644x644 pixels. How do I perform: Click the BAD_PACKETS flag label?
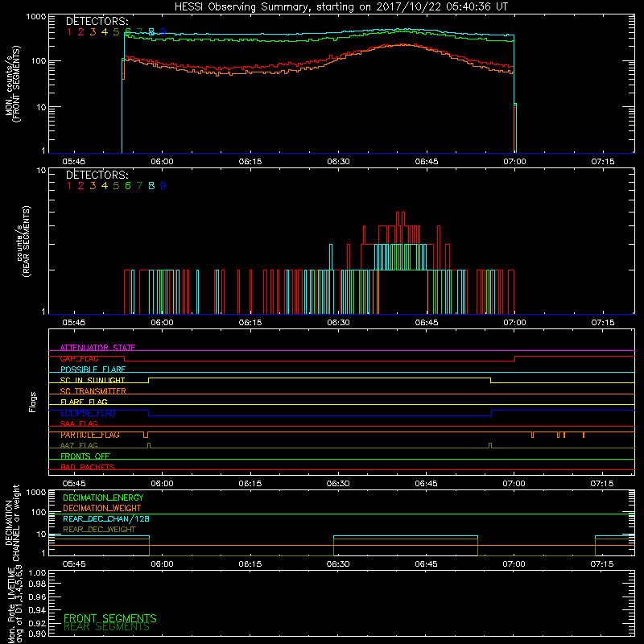click(88, 467)
